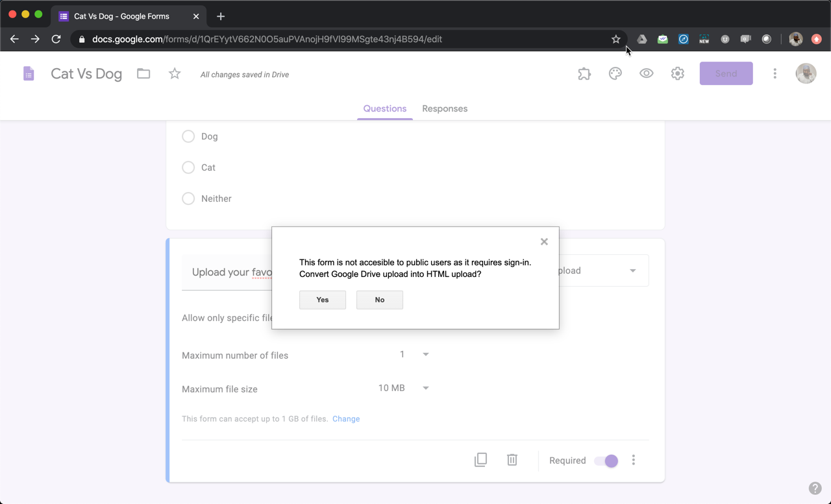Select the Neither radio option
The width and height of the screenshot is (831, 504).
(x=188, y=198)
